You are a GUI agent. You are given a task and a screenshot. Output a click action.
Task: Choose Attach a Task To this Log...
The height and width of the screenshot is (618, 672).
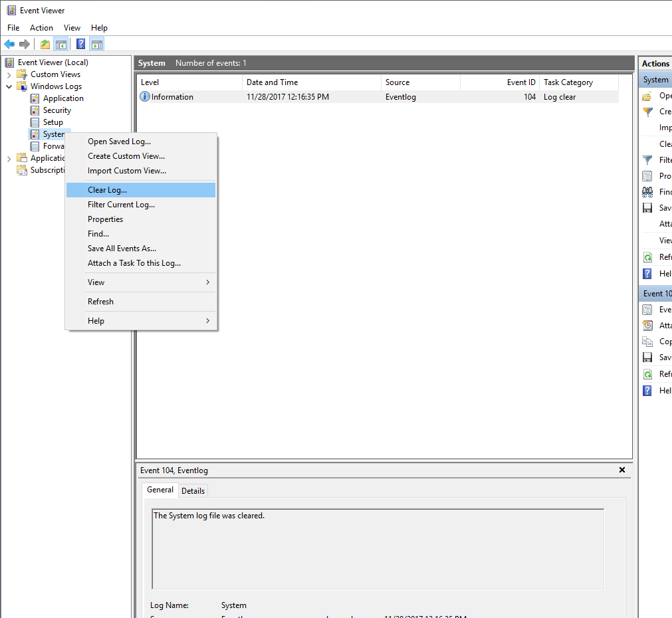(141, 262)
